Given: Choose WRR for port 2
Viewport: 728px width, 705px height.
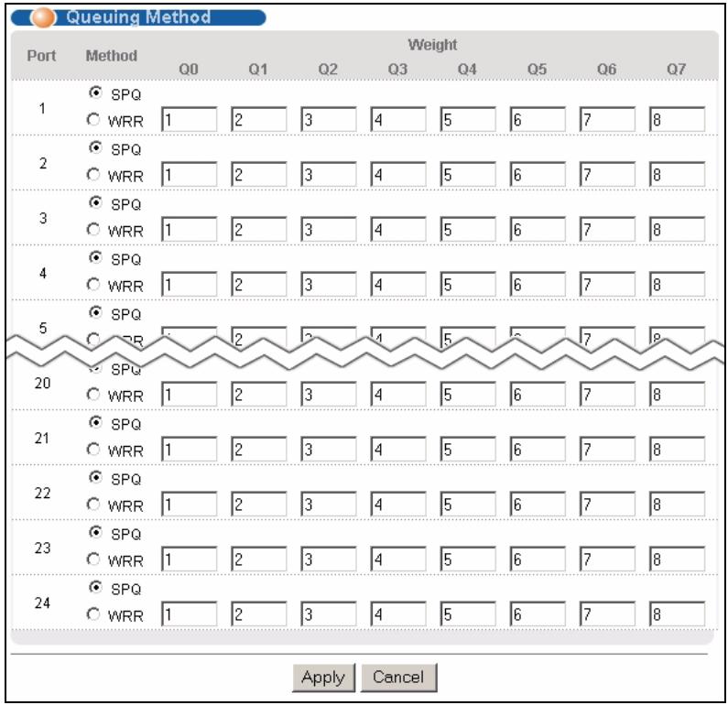Looking at the screenshot, I should click(93, 175).
